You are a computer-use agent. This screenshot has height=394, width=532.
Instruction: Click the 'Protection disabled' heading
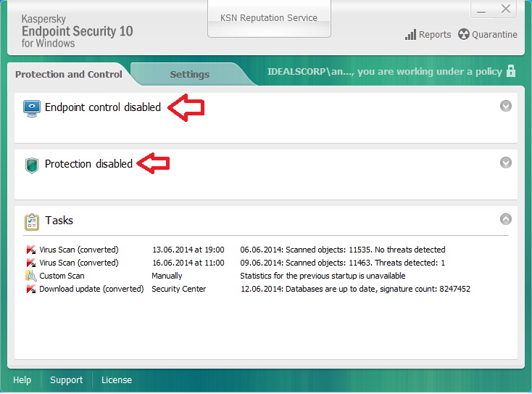[x=88, y=164]
